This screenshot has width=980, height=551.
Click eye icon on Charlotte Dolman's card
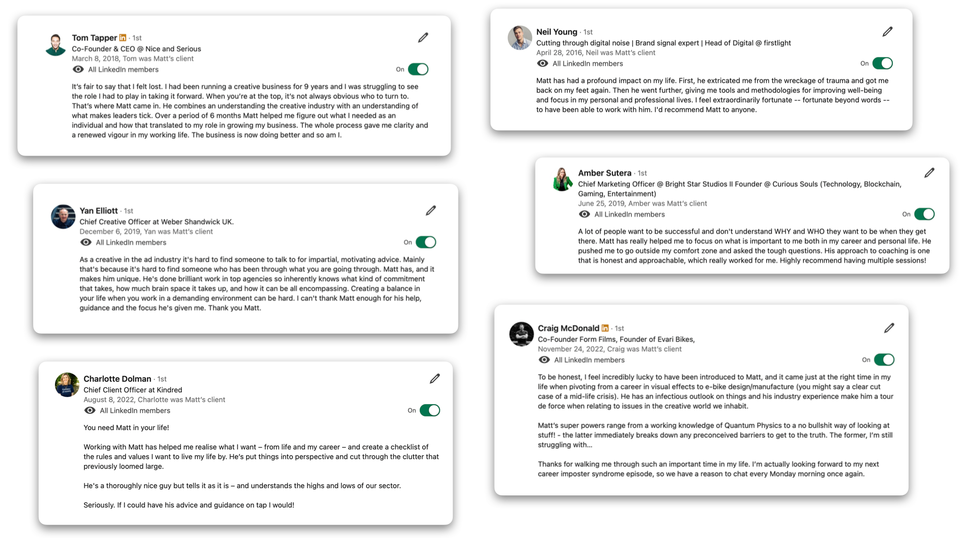[90, 410]
